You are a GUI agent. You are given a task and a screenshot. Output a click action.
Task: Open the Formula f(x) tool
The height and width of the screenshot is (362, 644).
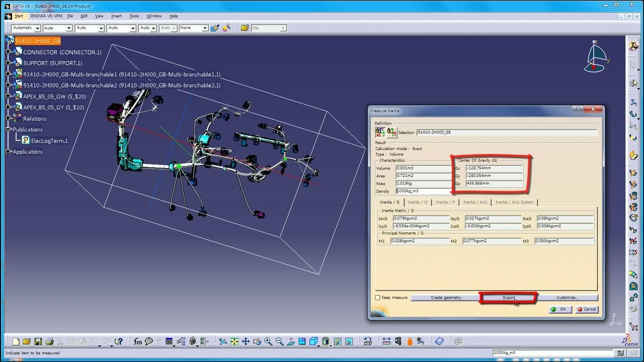tap(137, 341)
